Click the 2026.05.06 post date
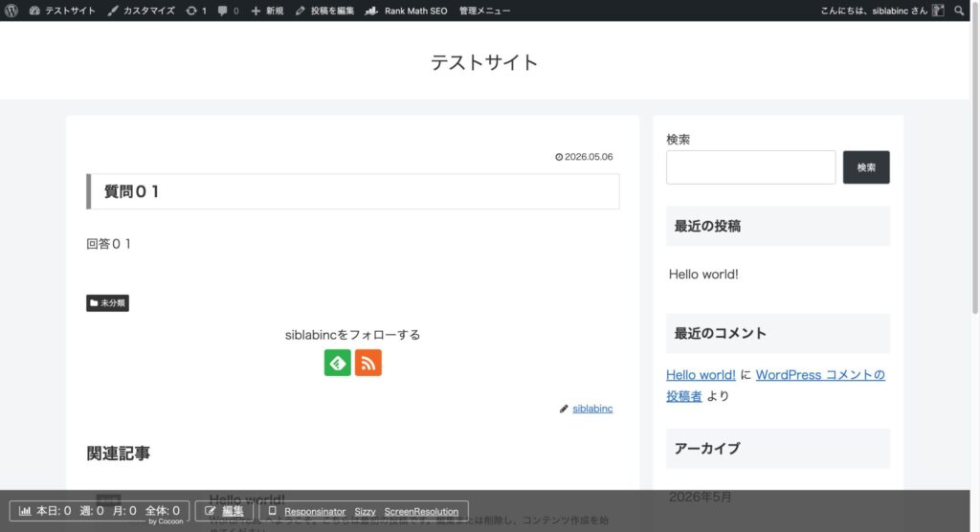980x532 pixels. (x=584, y=157)
